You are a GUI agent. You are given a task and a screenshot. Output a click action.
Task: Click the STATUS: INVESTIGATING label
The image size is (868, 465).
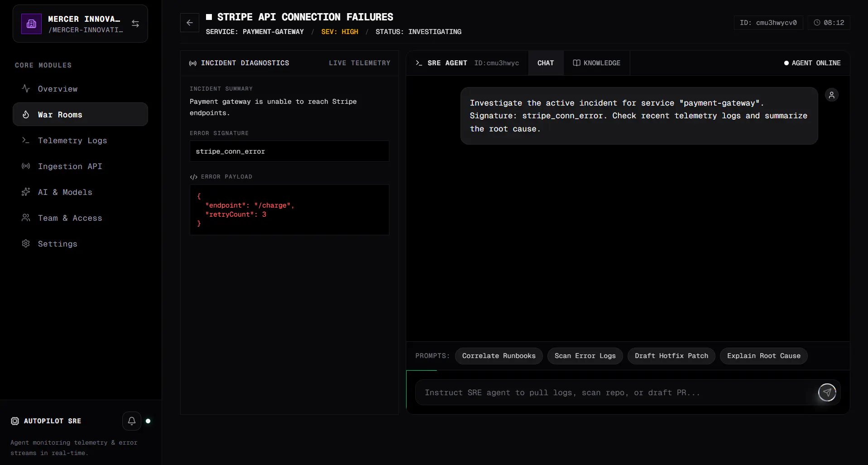click(x=418, y=32)
